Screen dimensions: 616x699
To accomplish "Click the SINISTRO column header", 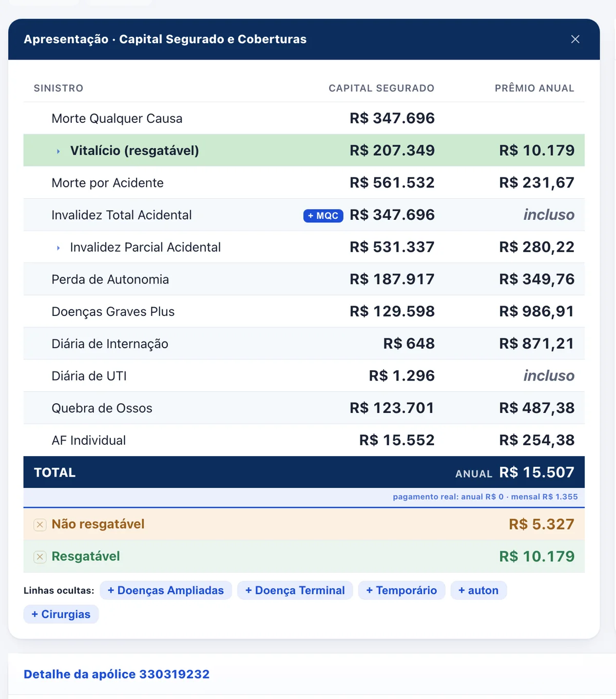I will [59, 88].
